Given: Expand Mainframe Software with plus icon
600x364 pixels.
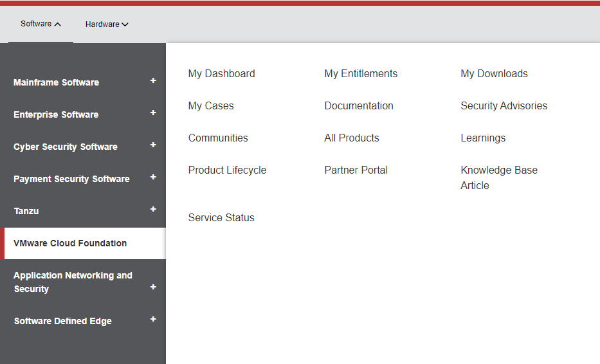Looking at the screenshot, I should 153,81.
